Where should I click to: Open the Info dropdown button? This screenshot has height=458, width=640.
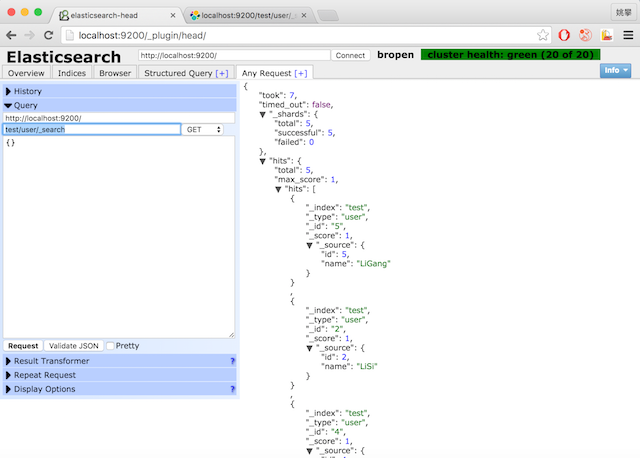616,70
